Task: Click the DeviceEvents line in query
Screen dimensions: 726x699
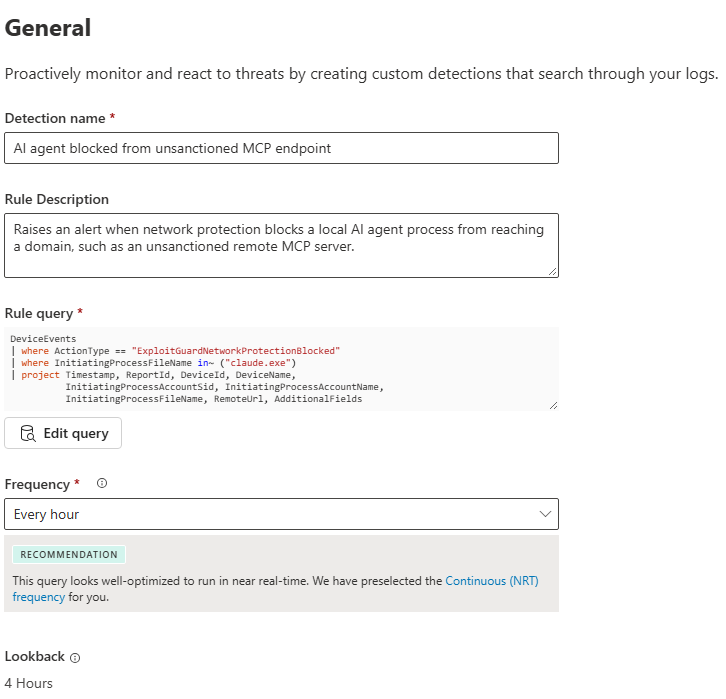Action: [43, 339]
